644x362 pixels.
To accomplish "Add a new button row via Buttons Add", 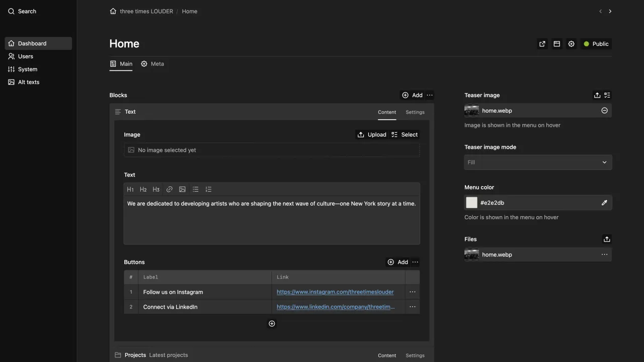I will point(397,262).
